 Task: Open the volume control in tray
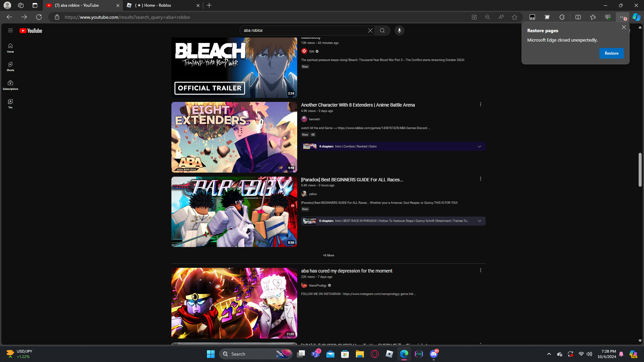(x=589, y=354)
